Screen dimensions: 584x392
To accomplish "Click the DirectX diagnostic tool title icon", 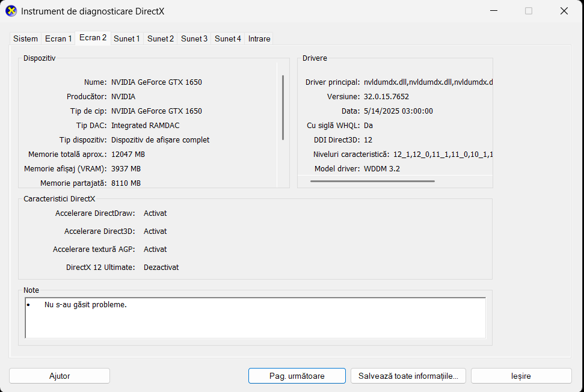I will [x=11, y=11].
